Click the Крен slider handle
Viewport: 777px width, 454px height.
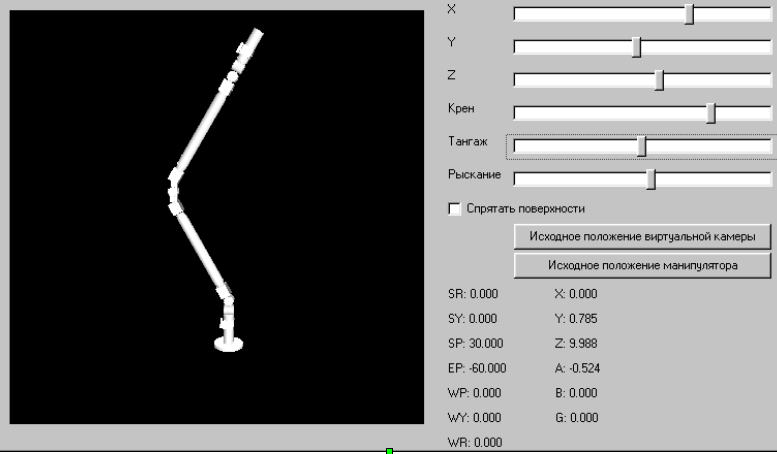[711, 113]
